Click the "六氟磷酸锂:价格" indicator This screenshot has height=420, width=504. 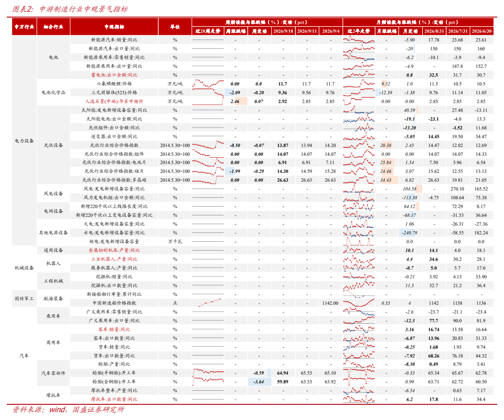pyautogui.click(x=114, y=84)
